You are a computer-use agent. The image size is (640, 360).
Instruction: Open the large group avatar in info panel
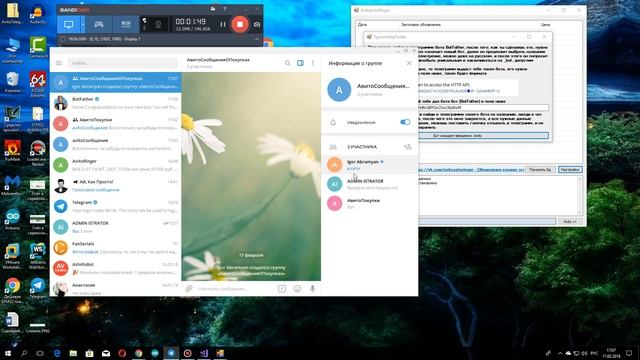pos(339,89)
